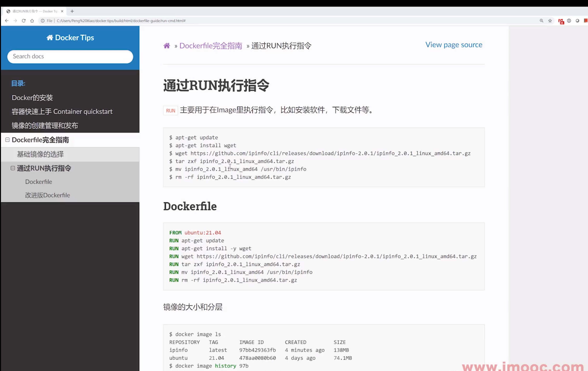The width and height of the screenshot is (588, 371).
Task: Open a new browser tab
Action: [72, 11]
